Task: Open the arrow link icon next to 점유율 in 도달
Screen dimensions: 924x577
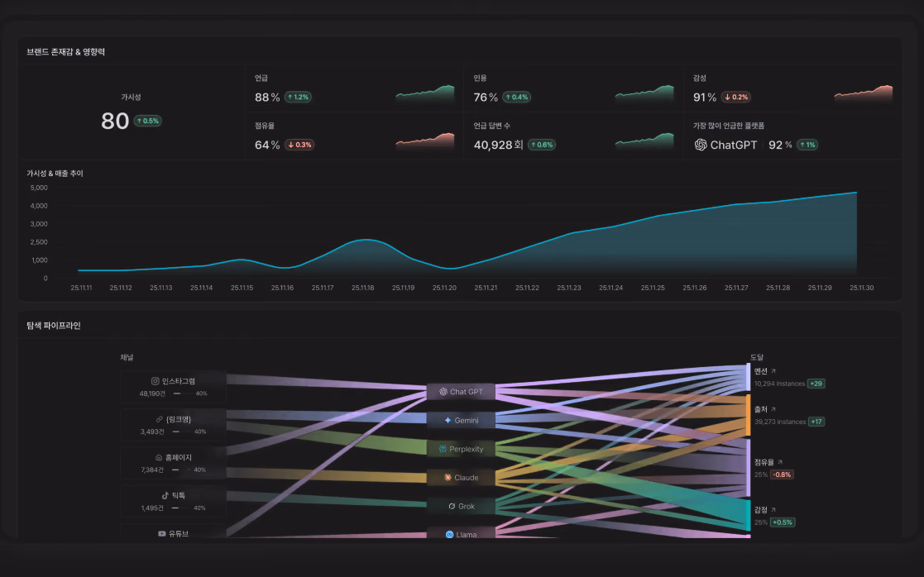Action: click(x=780, y=462)
